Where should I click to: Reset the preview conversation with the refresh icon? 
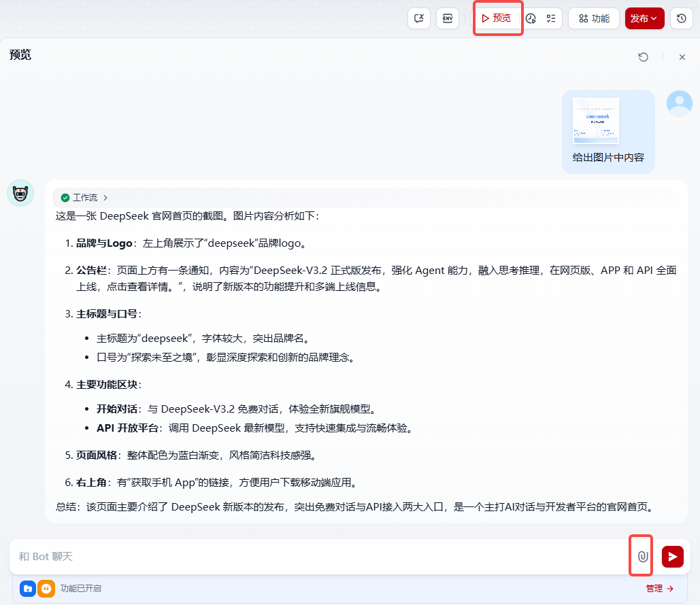coord(643,57)
